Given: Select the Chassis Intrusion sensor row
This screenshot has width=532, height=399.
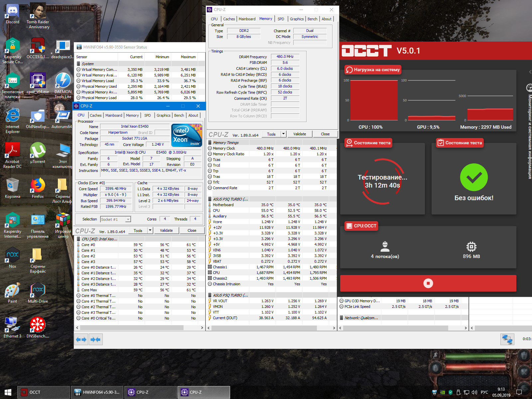Looking at the screenshot, I should pos(272,284).
